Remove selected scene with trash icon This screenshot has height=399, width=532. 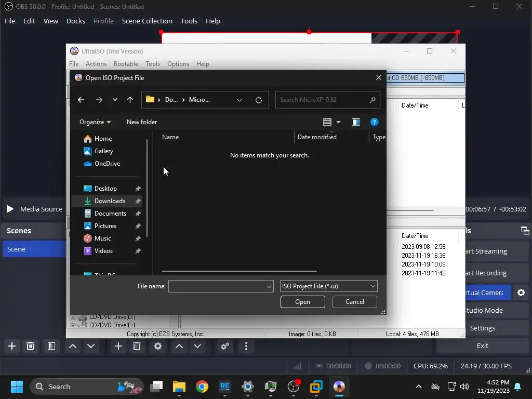pyautogui.click(x=30, y=347)
